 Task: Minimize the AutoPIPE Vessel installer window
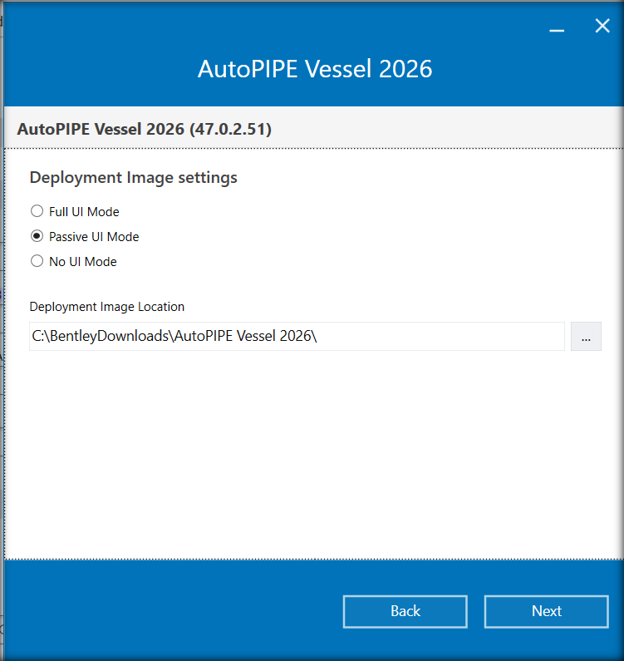(557, 30)
